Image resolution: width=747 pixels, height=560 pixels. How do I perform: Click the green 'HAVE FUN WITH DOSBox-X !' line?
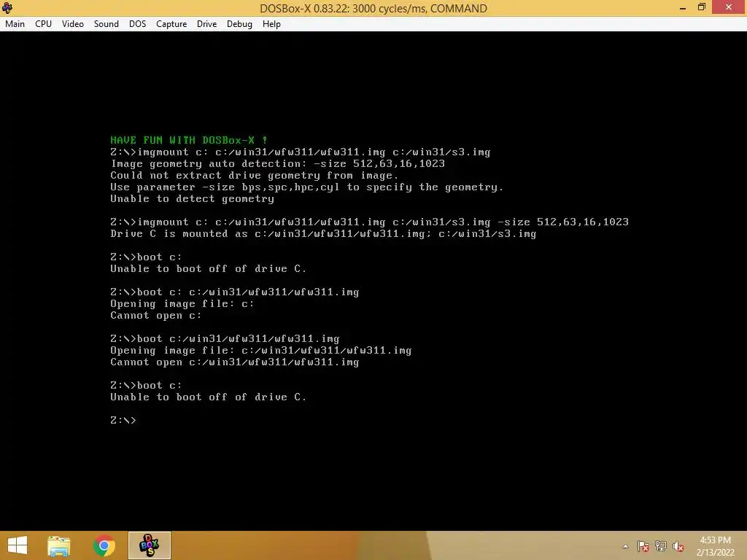[x=189, y=140]
